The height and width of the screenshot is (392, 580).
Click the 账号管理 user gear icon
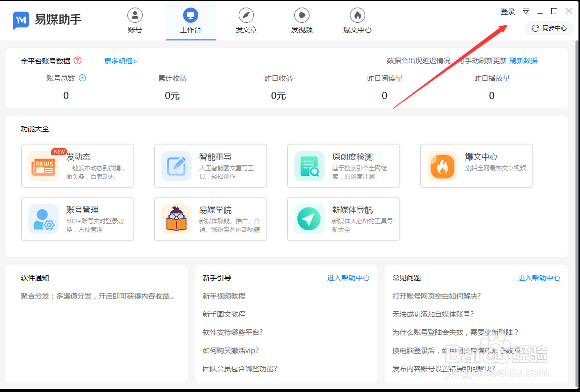click(x=43, y=219)
